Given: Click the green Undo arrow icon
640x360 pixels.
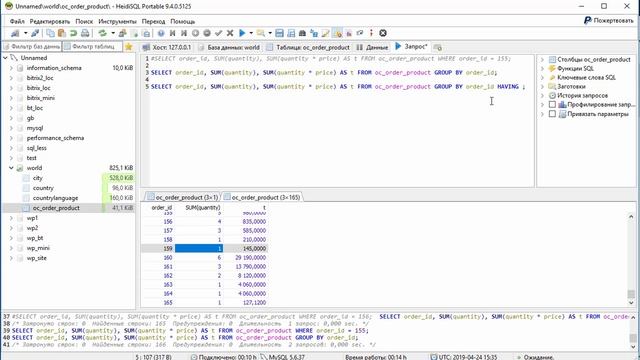Looking at the screenshot, I should (x=73, y=33).
